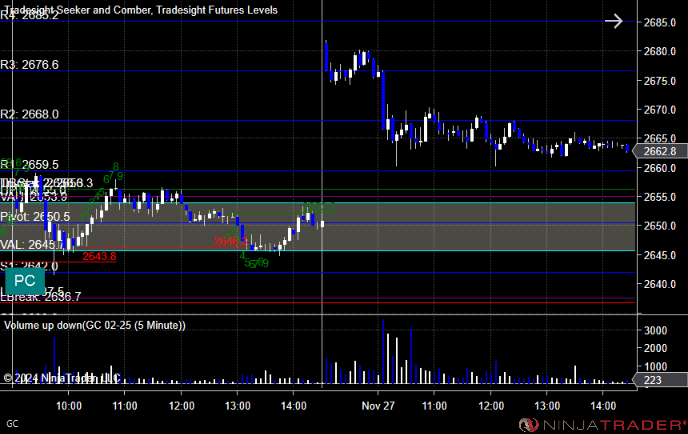Viewport: 688px width, 434px height.
Task: Click the Volume up down indicator title
Action: click(95, 325)
